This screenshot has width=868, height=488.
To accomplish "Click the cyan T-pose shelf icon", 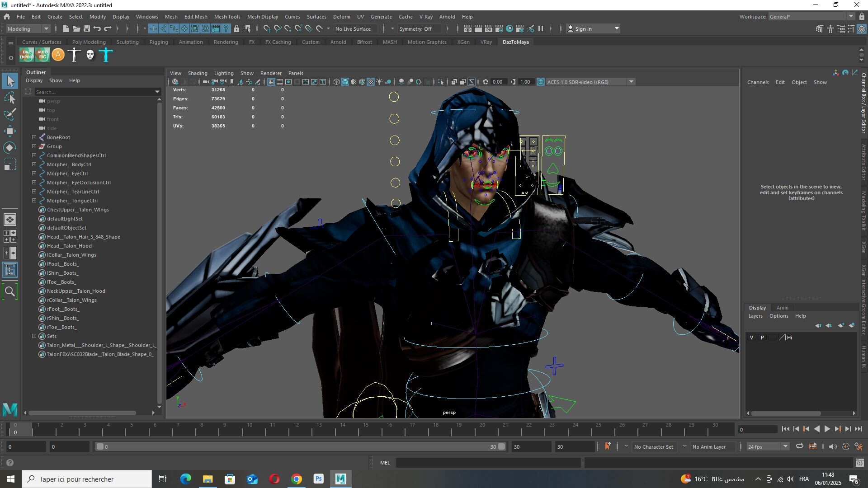I will coord(106,55).
